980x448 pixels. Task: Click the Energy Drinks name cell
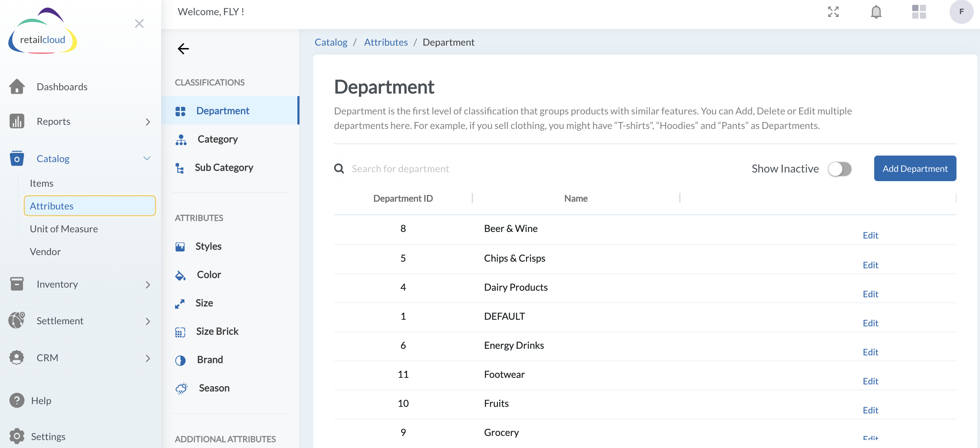[514, 345]
